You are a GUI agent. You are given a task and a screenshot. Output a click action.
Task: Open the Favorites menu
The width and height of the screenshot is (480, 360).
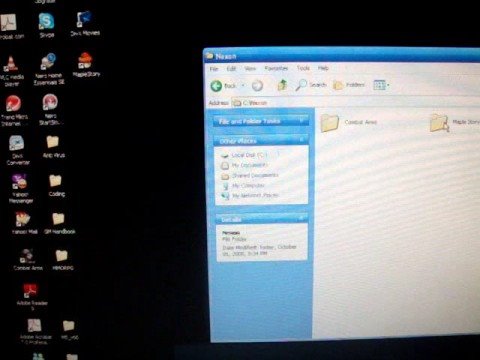[x=276, y=68]
